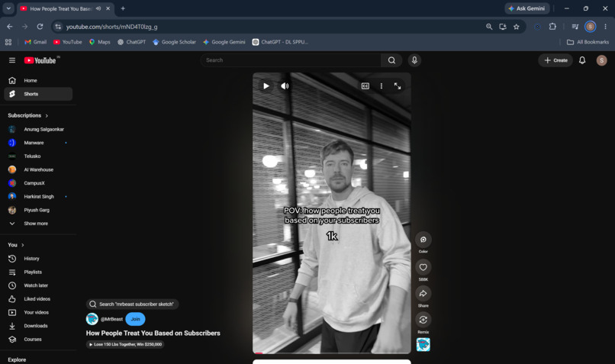The image size is (615, 364).
Task: Open the YouTube account avatar menu
Action: 601,60
